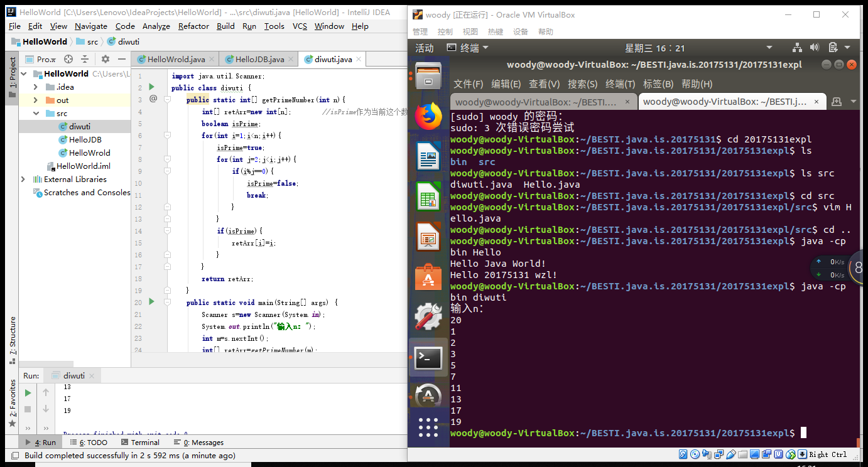Open Files icon in Ubuntu dock
This screenshot has height=467, width=868.
pyautogui.click(x=428, y=76)
